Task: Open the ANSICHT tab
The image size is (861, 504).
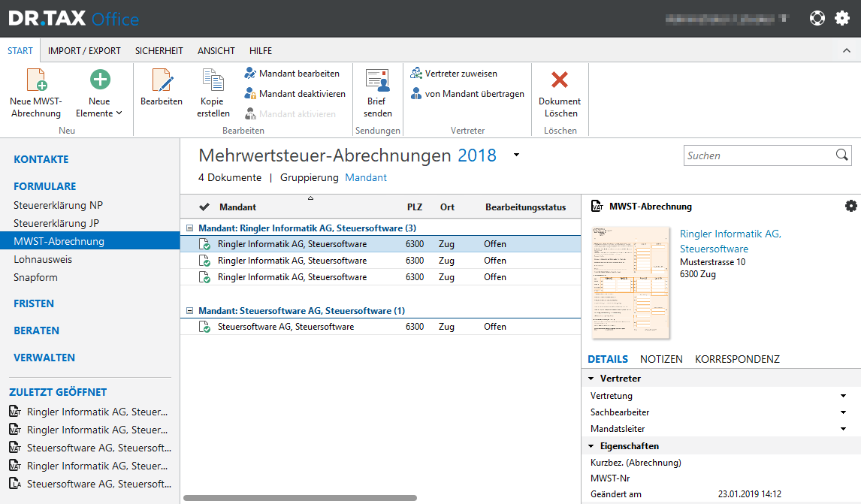Action: pyautogui.click(x=216, y=50)
